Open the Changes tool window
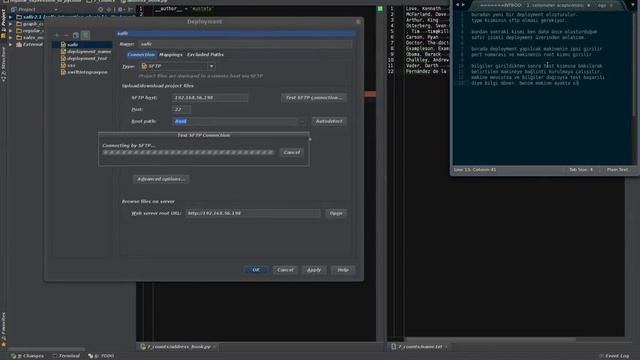 [27, 356]
